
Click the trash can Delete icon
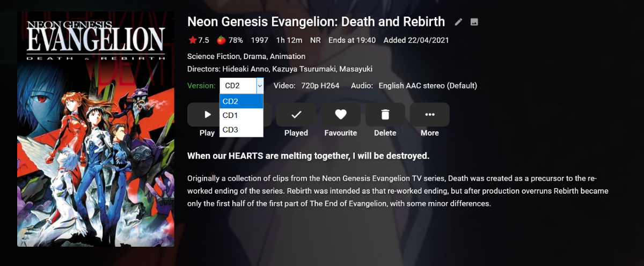385,114
